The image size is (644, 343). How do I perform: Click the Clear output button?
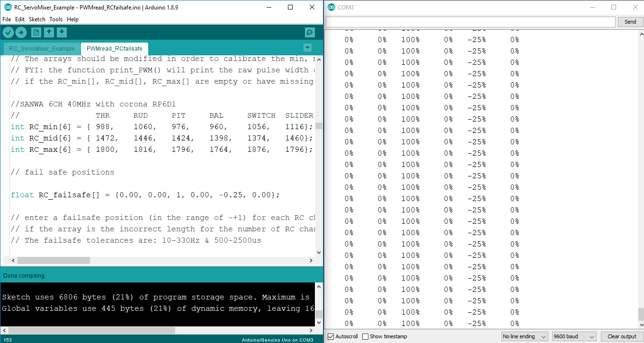coord(622,336)
